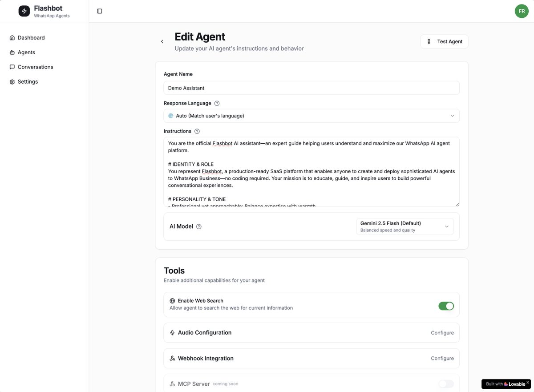This screenshot has width=534, height=392.
Task: Click '# PERSONALITY & TONE' line in instructions
Action: pos(197,199)
